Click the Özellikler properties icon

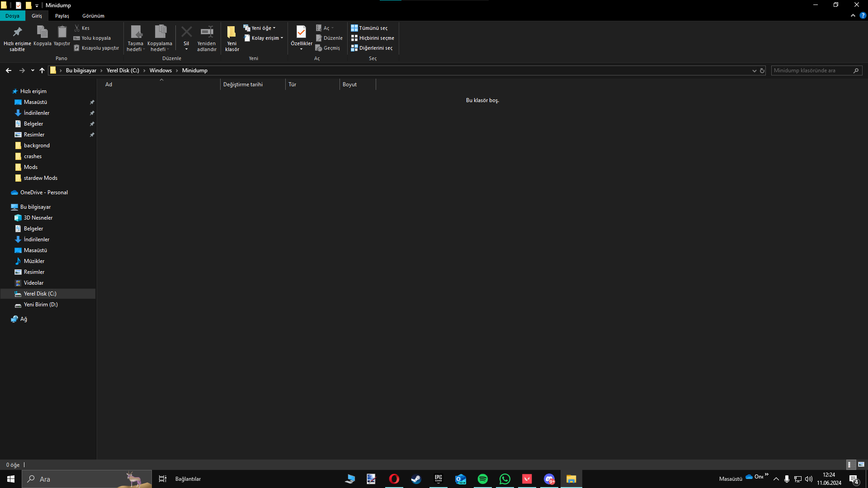coord(301,33)
